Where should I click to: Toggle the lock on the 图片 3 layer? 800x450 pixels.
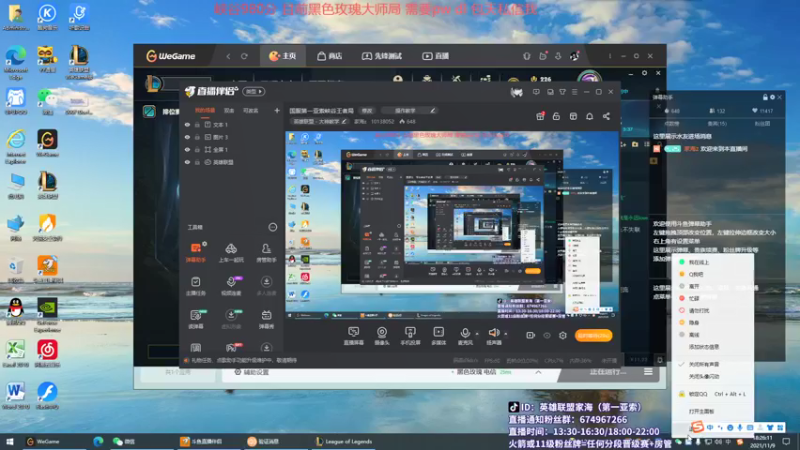pos(197,137)
